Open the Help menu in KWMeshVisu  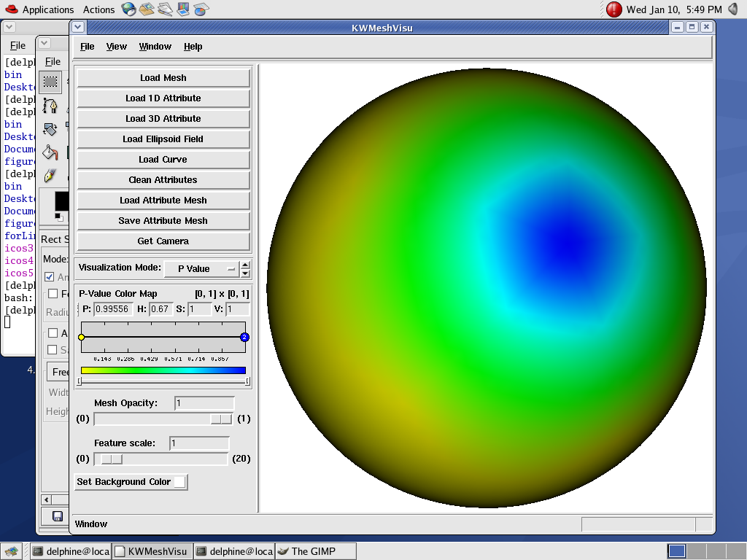coord(193,47)
